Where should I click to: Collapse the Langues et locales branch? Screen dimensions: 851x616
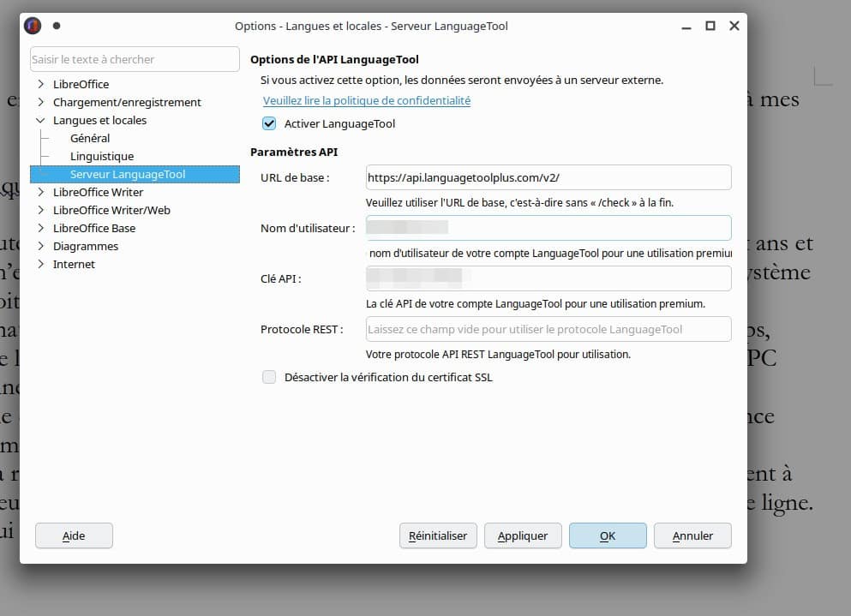pyautogui.click(x=40, y=120)
